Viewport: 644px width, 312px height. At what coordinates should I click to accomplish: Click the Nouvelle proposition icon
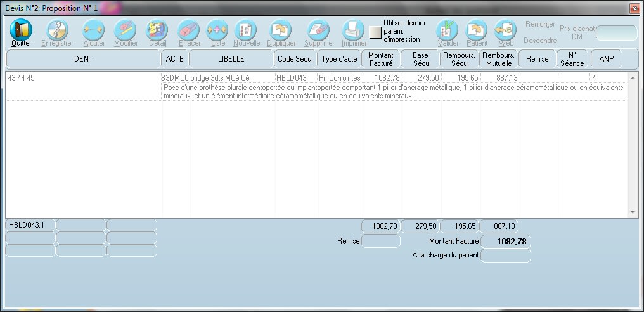pyautogui.click(x=247, y=30)
